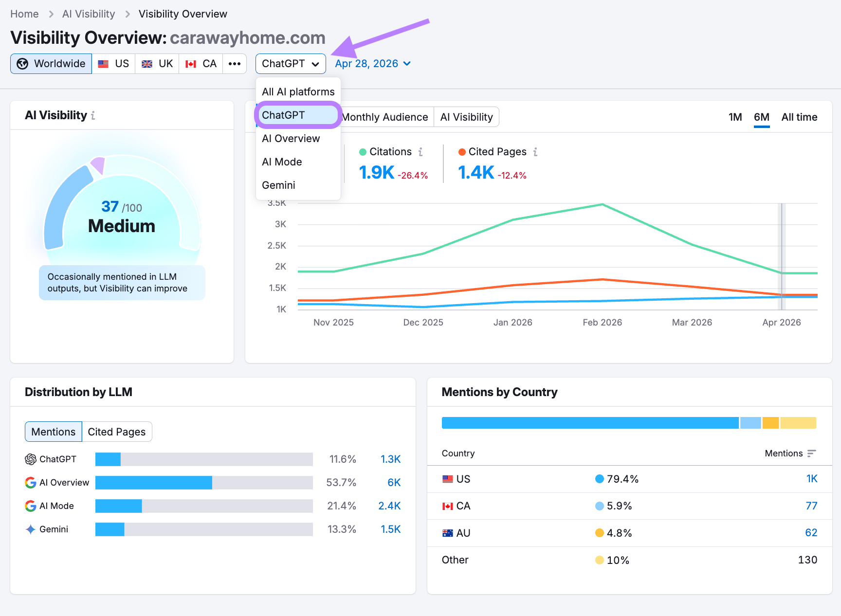Image resolution: width=841 pixels, height=616 pixels.
Task: Click the 1.4K Cited Pages value
Action: click(x=475, y=173)
